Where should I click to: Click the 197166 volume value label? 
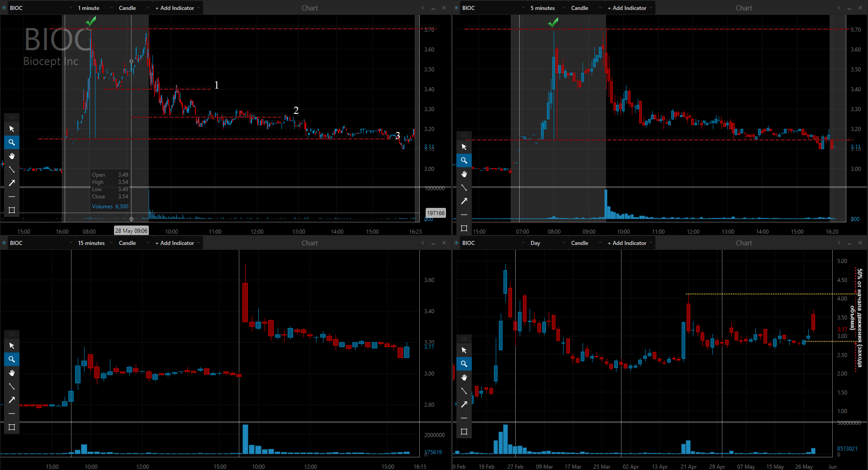click(436, 213)
